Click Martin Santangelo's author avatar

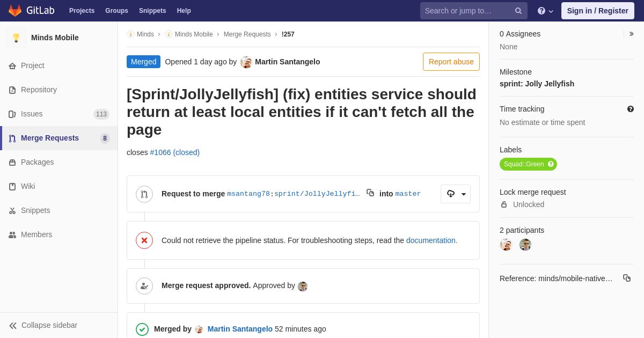246,62
